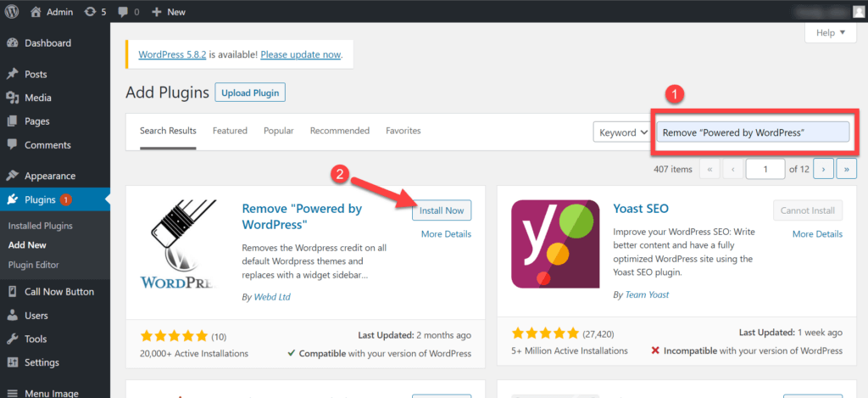The height and width of the screenshot is (398, 868).
Task: Click the Upload Plugin button
Action: [250, 92]
